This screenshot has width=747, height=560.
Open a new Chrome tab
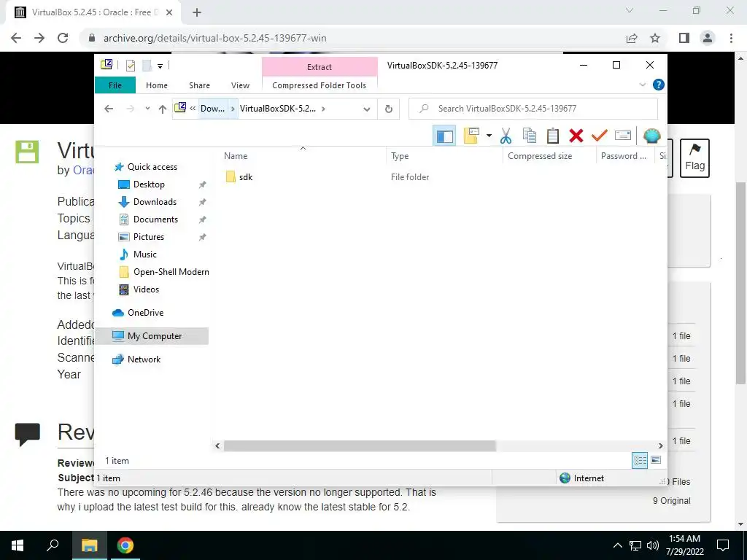(197, 12)
